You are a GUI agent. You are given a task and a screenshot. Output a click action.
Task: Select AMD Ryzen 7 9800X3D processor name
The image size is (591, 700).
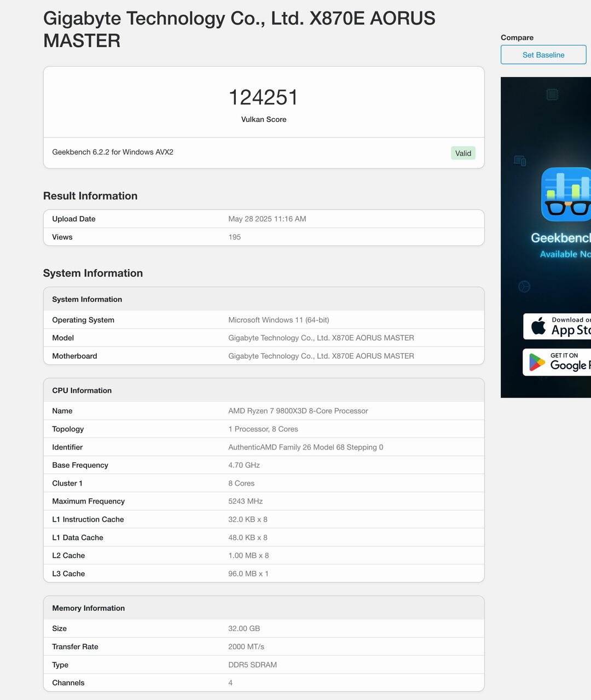[x=298, y=411]
